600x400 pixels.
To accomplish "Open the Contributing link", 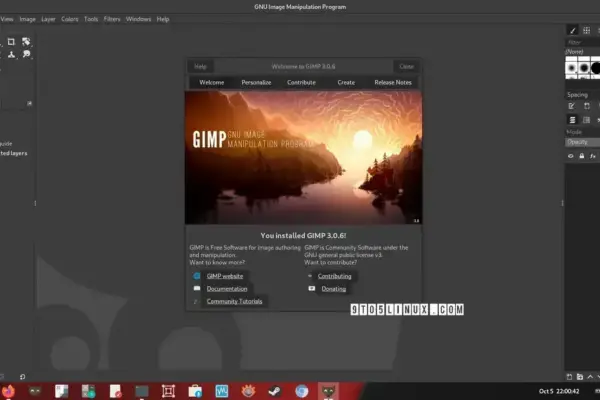I will click(334, 276).
